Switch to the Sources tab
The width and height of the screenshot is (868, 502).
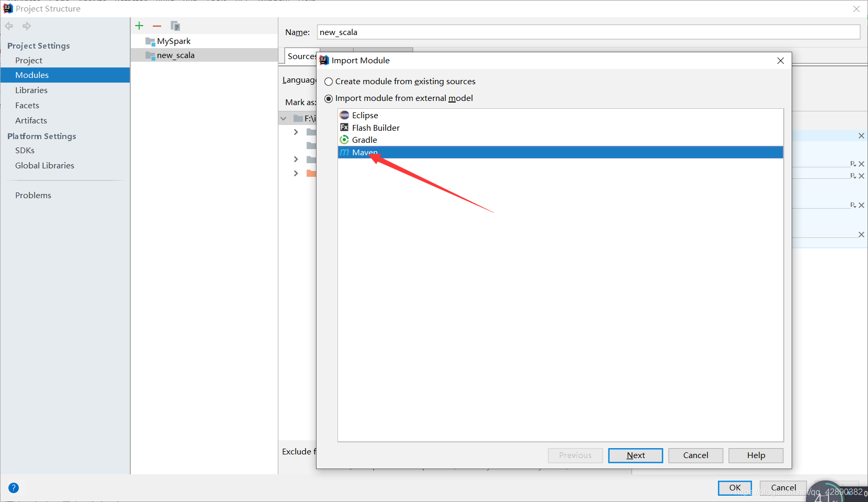[301, 56]
